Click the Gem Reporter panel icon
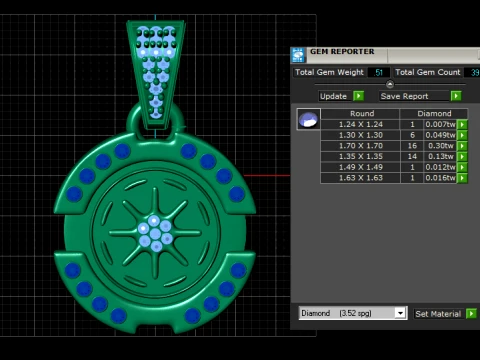The image size is (480, 360). (298, 55)
